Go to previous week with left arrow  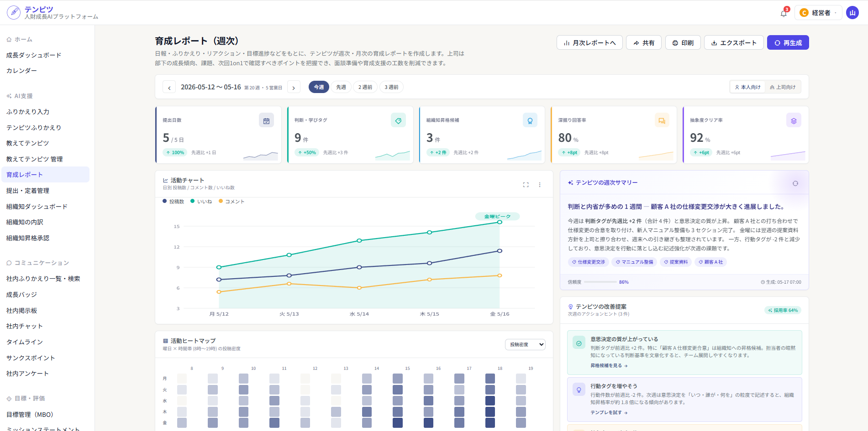(x=169, y=87)
